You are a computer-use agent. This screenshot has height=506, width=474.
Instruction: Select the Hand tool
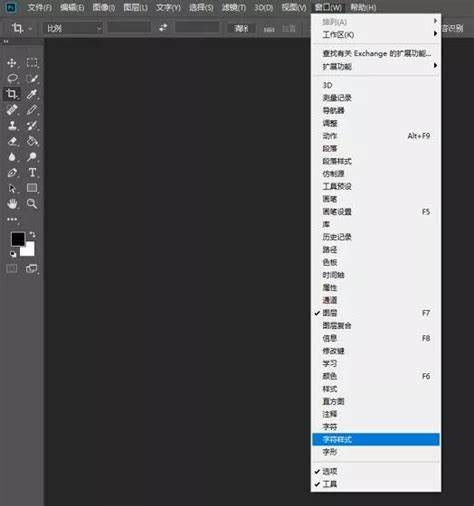pos(12,204)
